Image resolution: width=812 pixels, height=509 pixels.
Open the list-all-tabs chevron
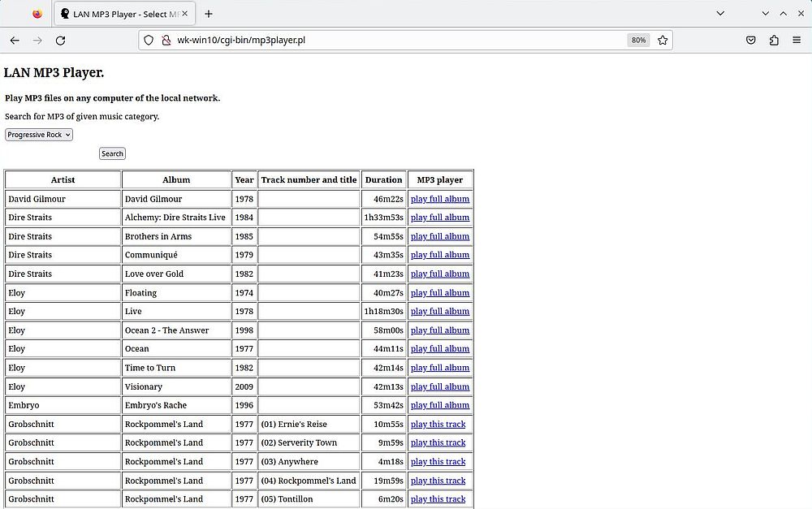pyautogui.click(x=720, y=14)
